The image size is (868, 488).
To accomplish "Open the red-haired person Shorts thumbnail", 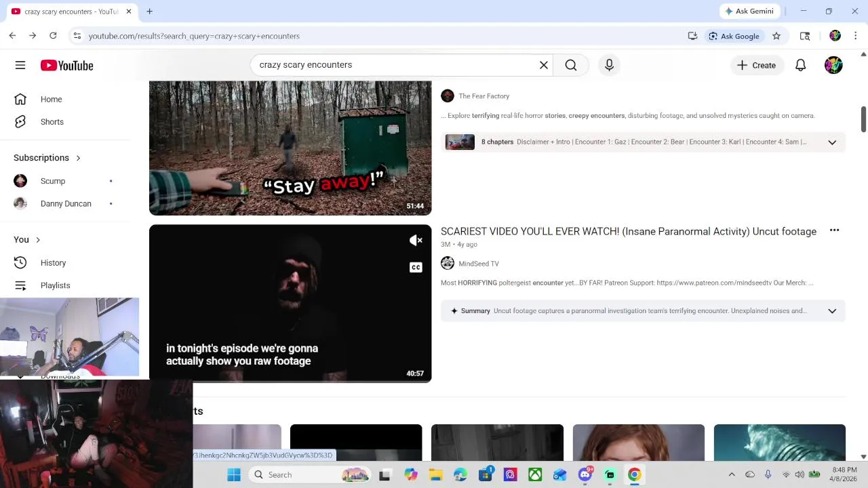I will pos(639,442).
